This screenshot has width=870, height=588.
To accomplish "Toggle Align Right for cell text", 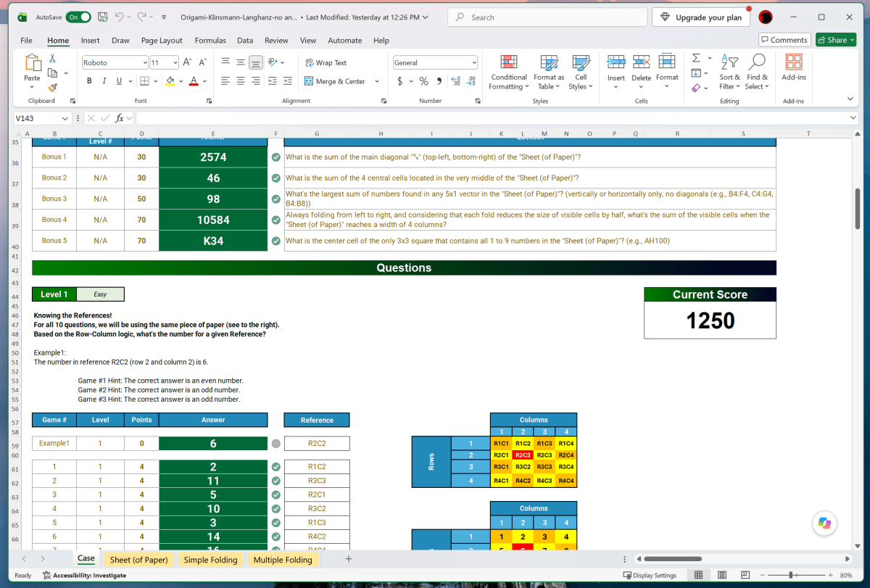I will [255, 81].
